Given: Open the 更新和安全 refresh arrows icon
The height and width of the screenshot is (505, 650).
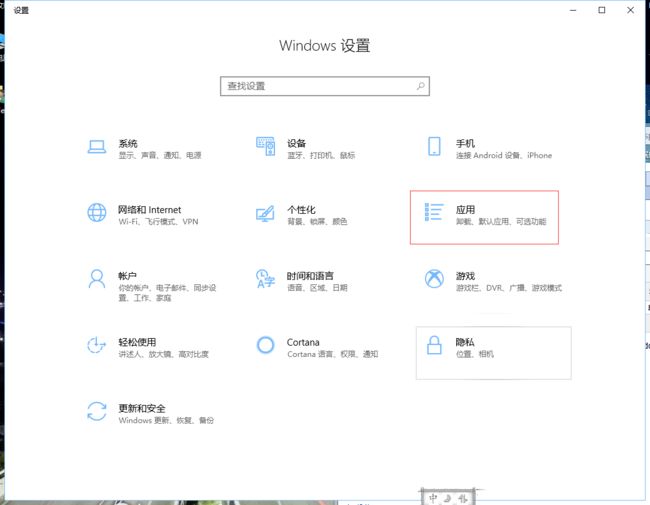Looking at the screenshot, I should (x=97, y=411).
